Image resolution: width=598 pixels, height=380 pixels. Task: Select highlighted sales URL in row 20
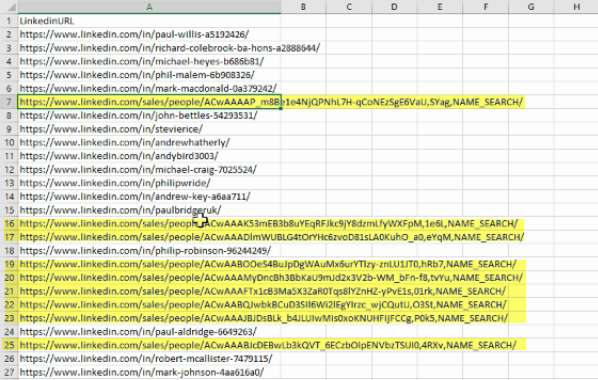point(149,277)
